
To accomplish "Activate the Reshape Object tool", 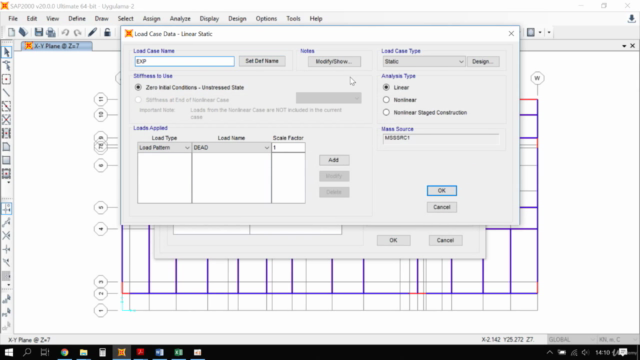I will 7,65.
